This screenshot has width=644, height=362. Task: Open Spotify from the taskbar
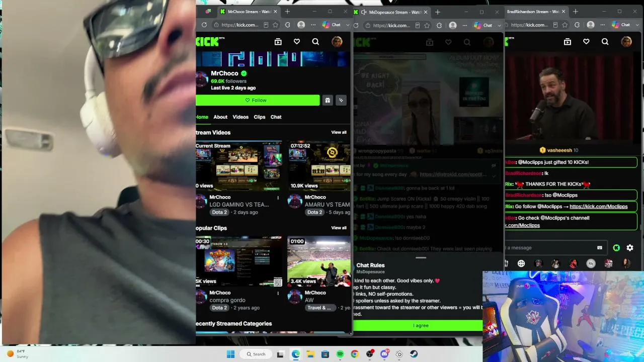coord(340,354)
